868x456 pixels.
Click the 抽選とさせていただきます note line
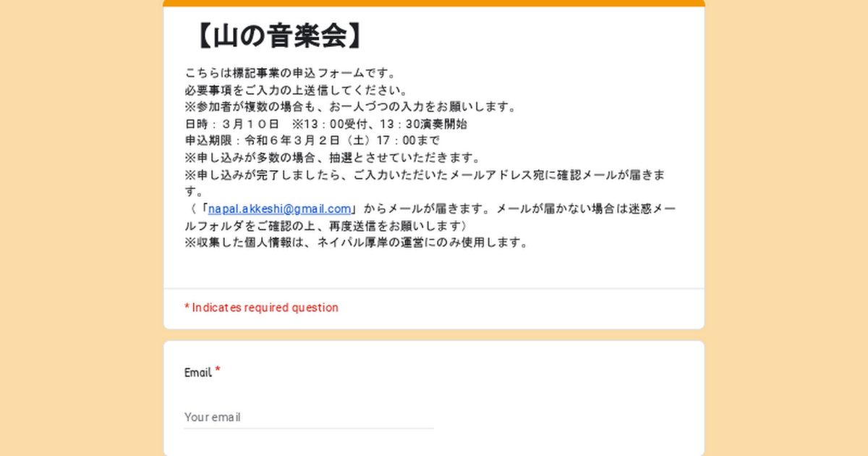pyautogui.click(x=332, y=158)
